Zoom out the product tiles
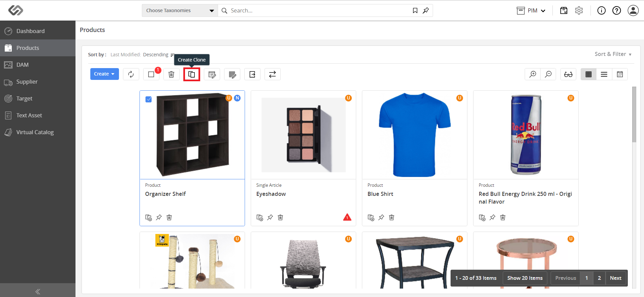644x297 pixels. point(548,74)
